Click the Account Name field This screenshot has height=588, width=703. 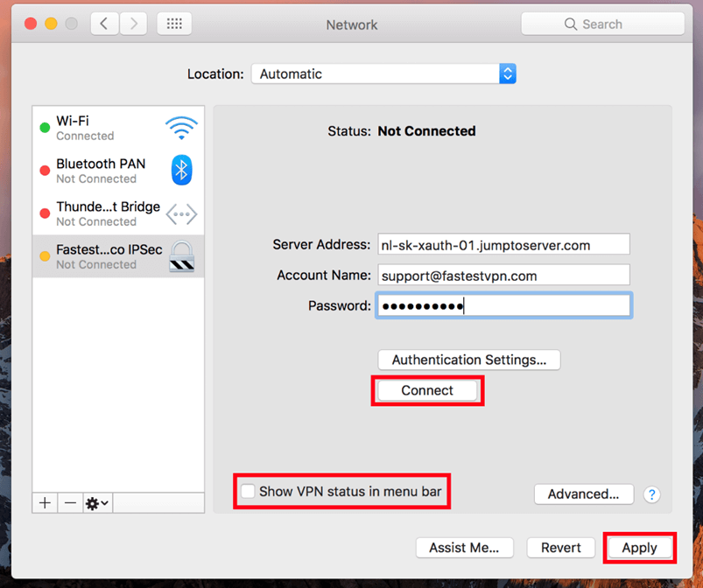pos(503,275)
